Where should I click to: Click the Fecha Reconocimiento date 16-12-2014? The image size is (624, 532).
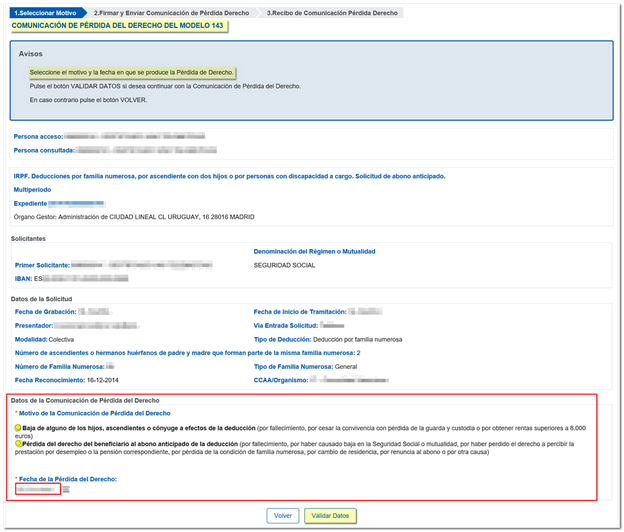click(x=101, y=380)
